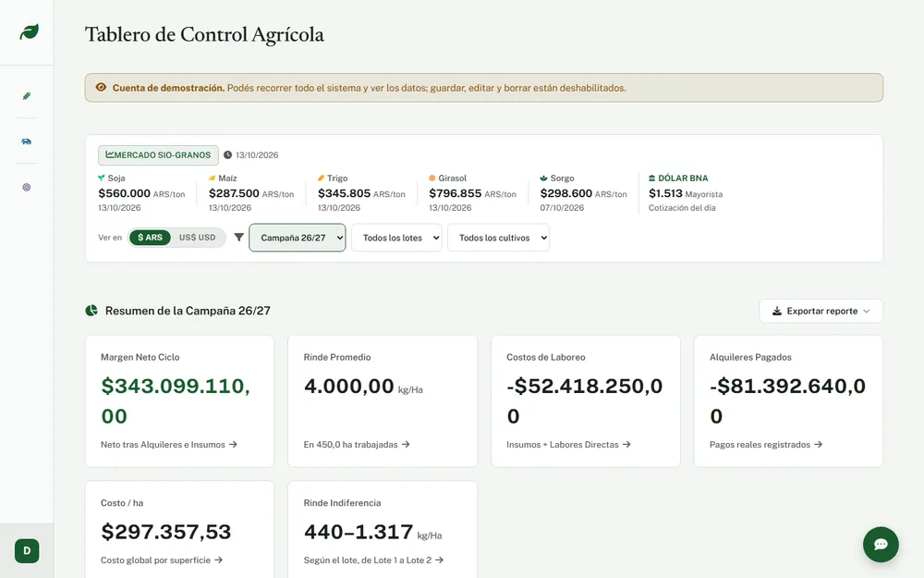Click arrow after Pagos reales registrados
This screenshot has width=924, height=578.
pyautogui.click(x=818, y=444)
